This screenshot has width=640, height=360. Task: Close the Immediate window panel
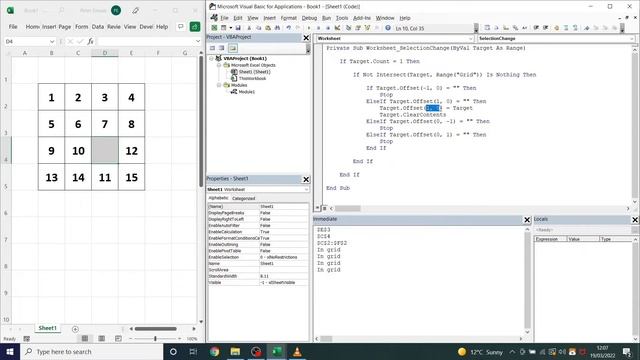click(x=527, y=220)
